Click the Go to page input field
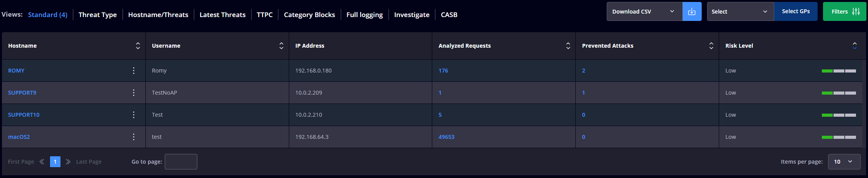Screen dimensions: 868x178 click(x=181, y=162)
